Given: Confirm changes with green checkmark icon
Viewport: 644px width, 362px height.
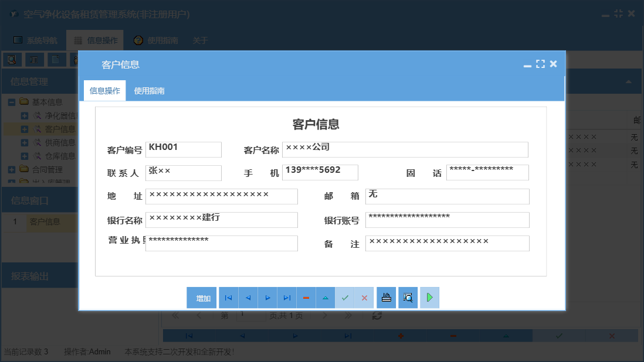Looking at the screenshot, I should pyautogui.click(x=345, y=298).
